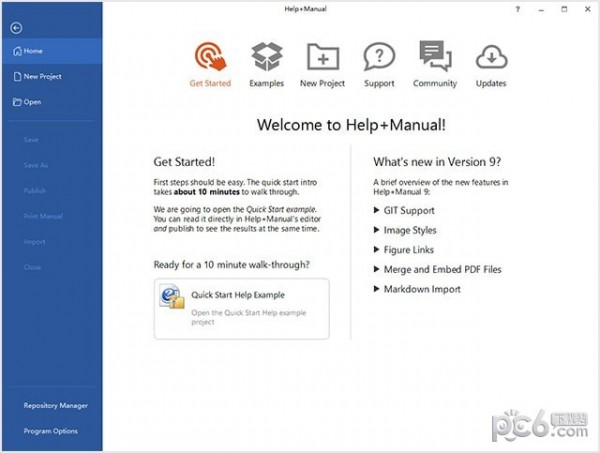Open Program Options
The image size is (600, 453).
pos(51,431)
